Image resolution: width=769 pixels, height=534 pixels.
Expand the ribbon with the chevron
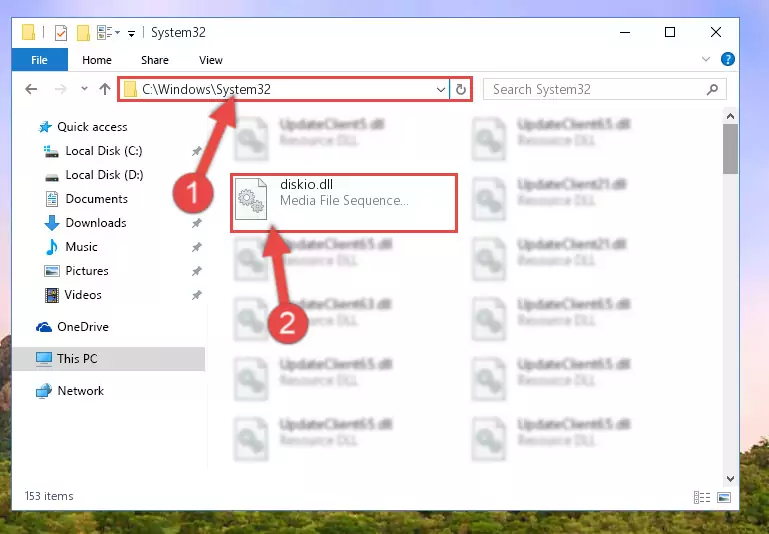705,59
